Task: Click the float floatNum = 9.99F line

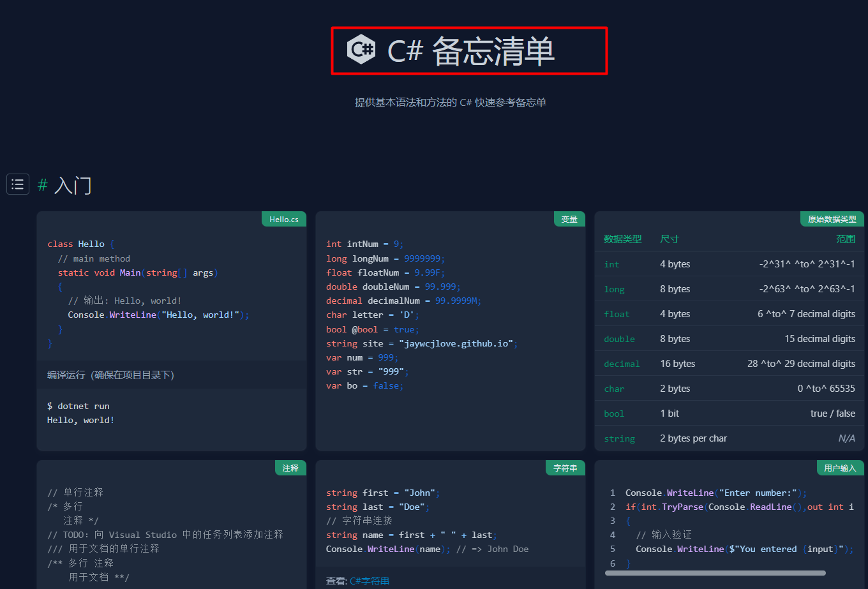Action: (385, 272)
